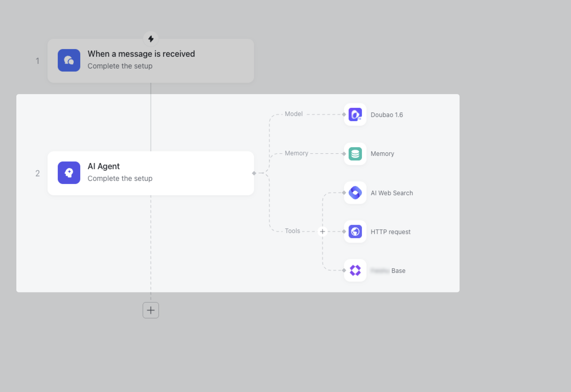
Task: Select the 'AI Web Search' label
Action: tap(392, 193)
